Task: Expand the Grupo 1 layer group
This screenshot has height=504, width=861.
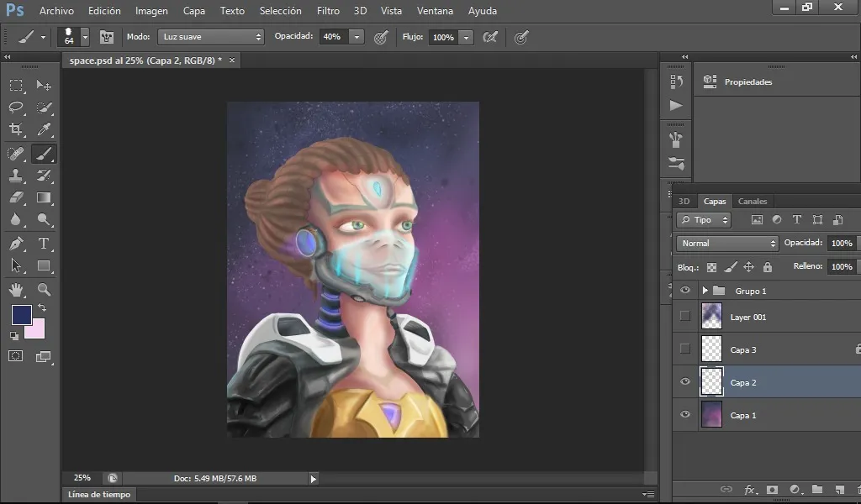Action: click(x=705, y=291)
